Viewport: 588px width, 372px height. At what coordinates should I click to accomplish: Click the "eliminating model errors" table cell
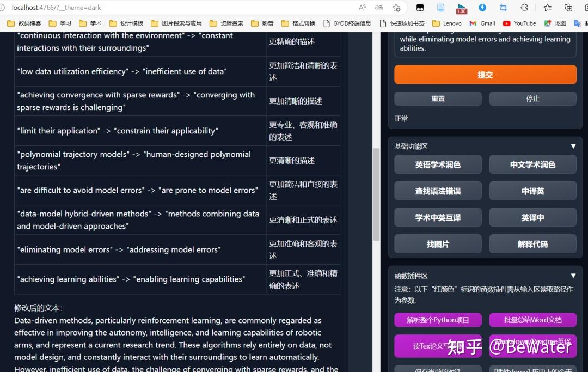click(x=140, y=250)
